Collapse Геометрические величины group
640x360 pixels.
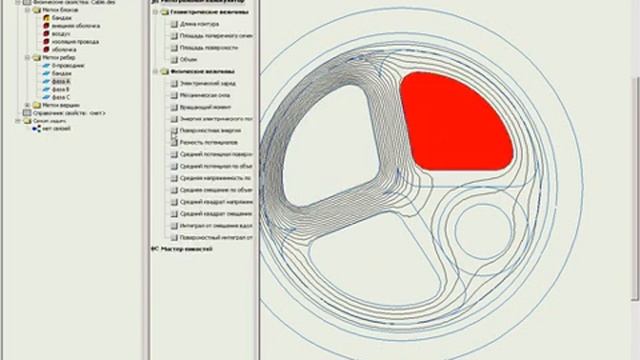tap(156, 12)
